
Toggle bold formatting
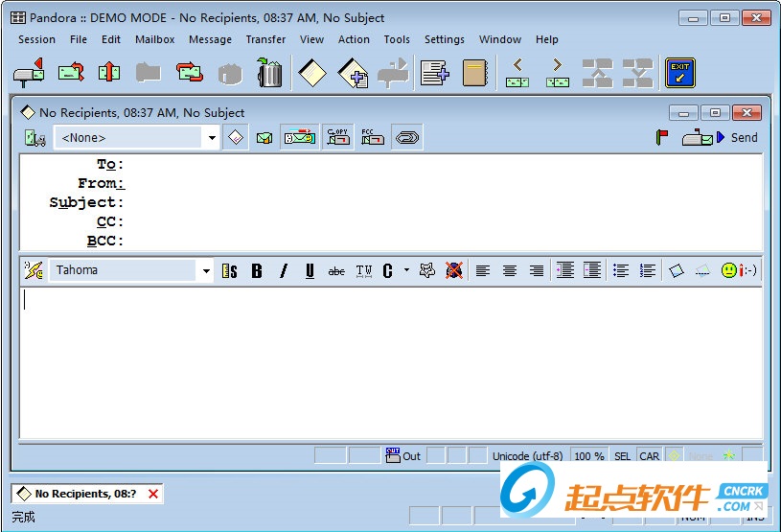(257, 271)
